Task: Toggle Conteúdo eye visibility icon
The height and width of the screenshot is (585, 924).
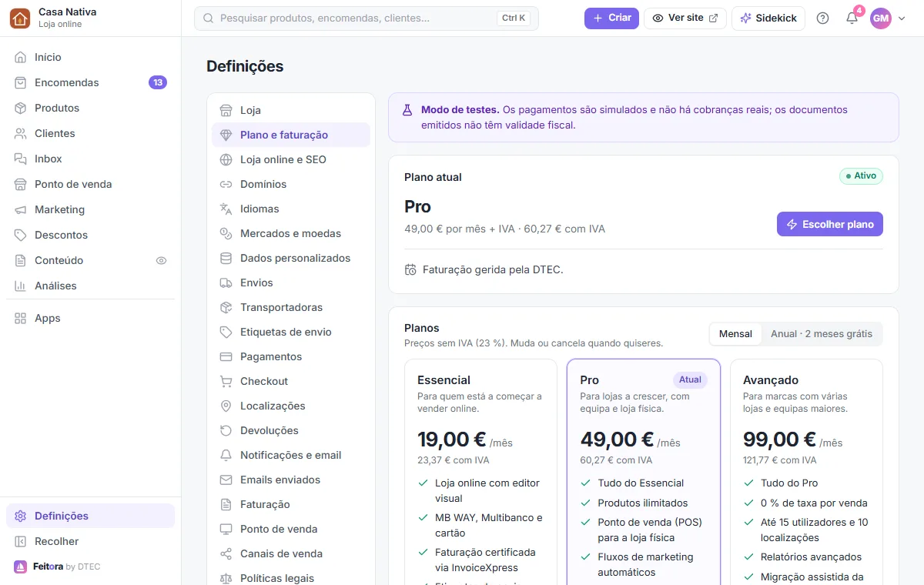Action: 161,260
